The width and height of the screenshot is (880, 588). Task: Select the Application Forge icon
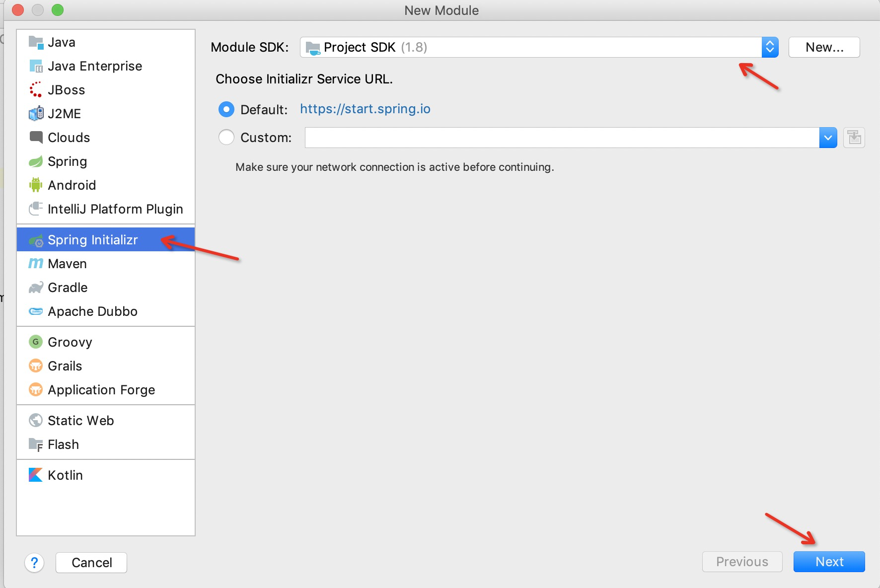[36, 390]
